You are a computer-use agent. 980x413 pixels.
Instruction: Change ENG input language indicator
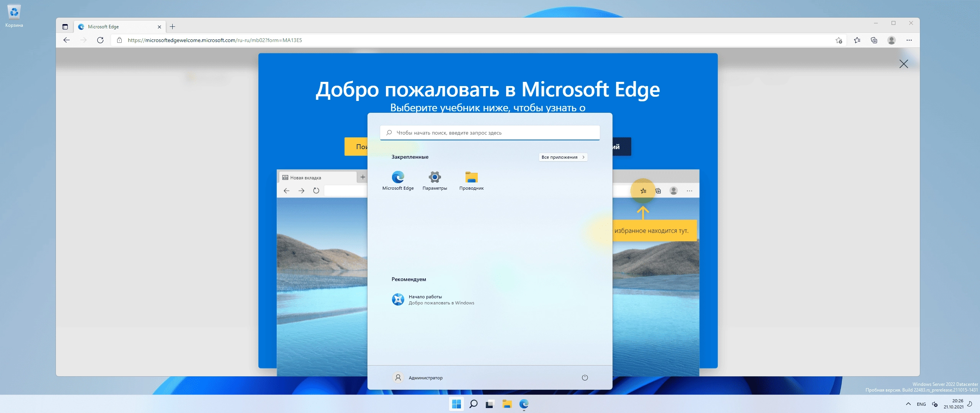[x=921, y=404]
